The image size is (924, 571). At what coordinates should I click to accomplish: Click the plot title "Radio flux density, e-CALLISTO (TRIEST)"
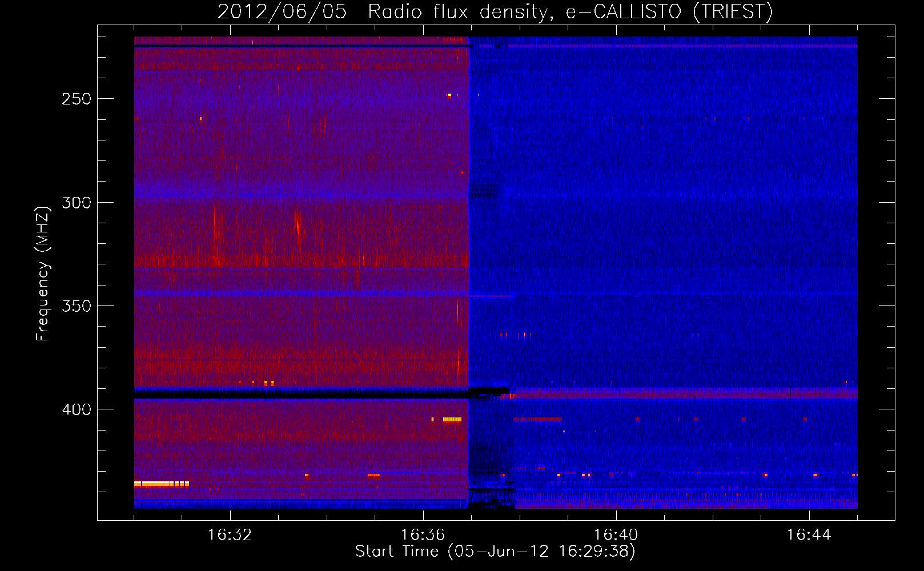click(x=570, y=11)
